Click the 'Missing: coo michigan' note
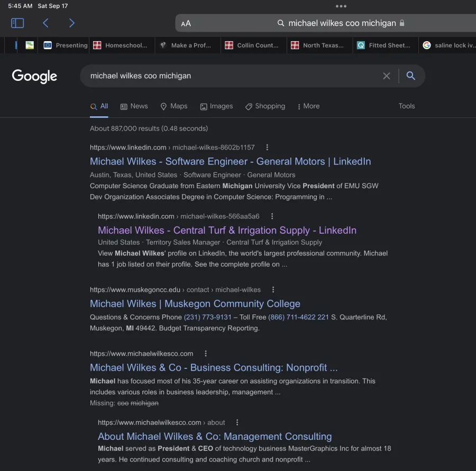 tap(124, 403)
